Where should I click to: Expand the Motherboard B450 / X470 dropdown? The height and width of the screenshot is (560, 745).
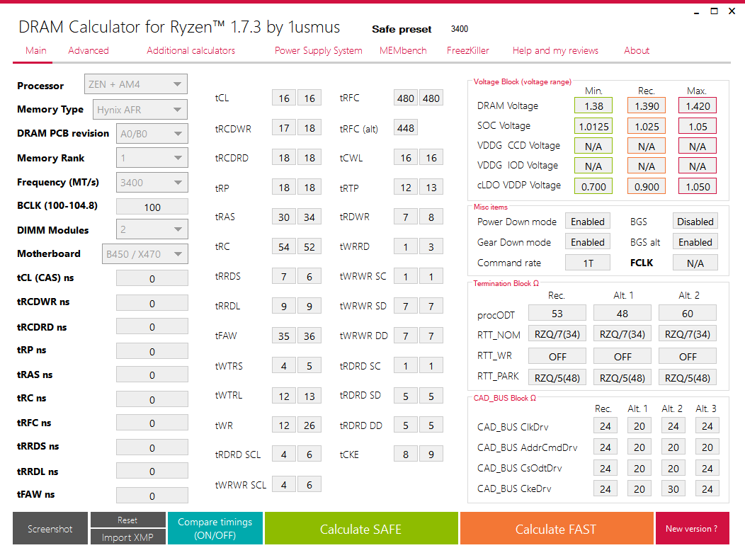point(144,254)
